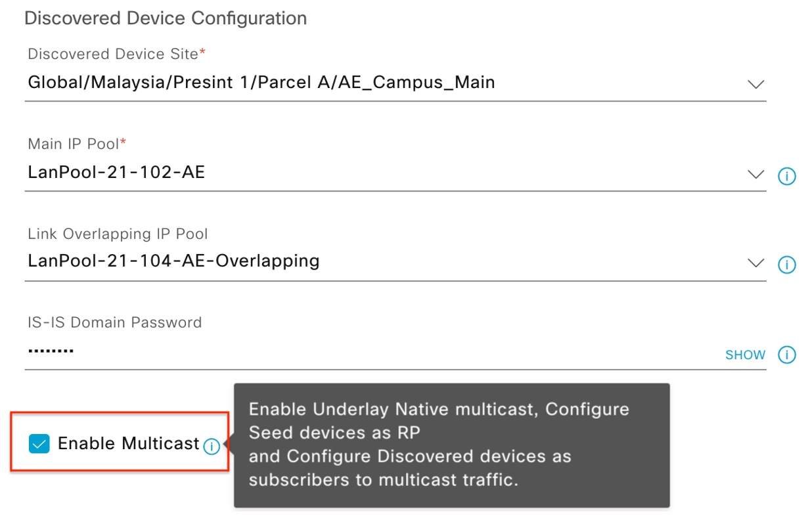Click the Discovered Device Configuration heading

click(x=165, y=18)
